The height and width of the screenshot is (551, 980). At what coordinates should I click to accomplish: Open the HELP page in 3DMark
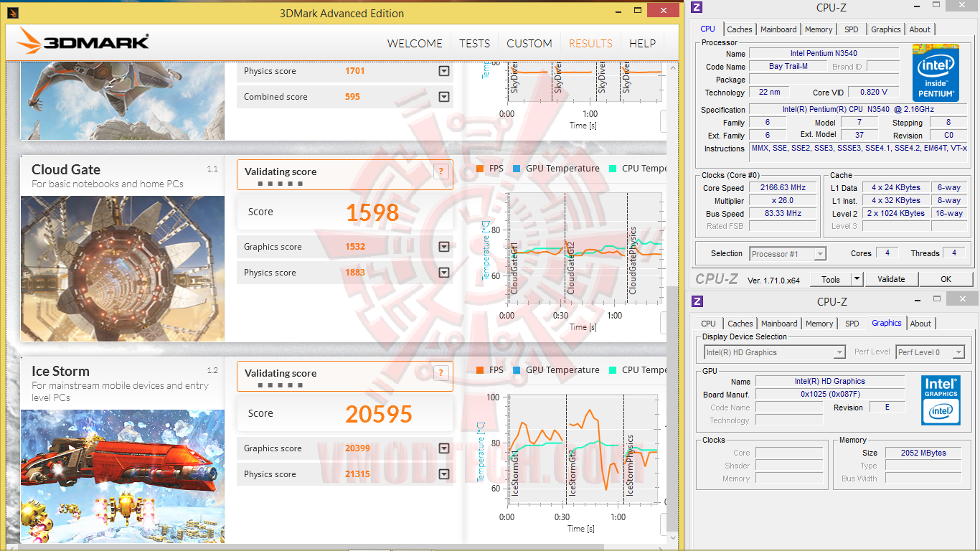[x=642, y=43]
